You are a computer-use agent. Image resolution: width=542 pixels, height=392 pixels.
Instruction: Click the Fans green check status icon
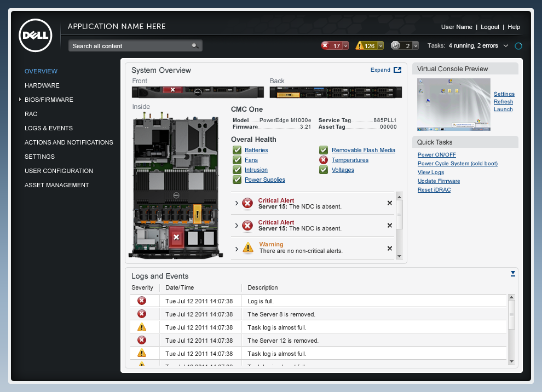pyautogui.click(x=237, y=160)
